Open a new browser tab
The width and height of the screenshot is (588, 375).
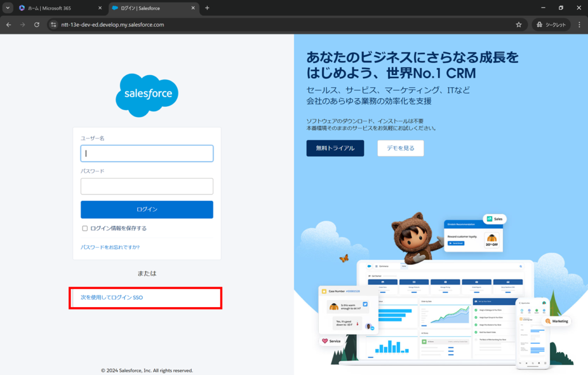[x=207, y=8]
